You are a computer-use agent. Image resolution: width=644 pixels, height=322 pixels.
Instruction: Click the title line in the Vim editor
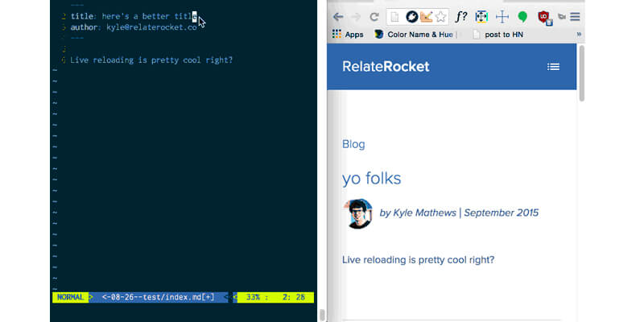[x=134, y=16]
